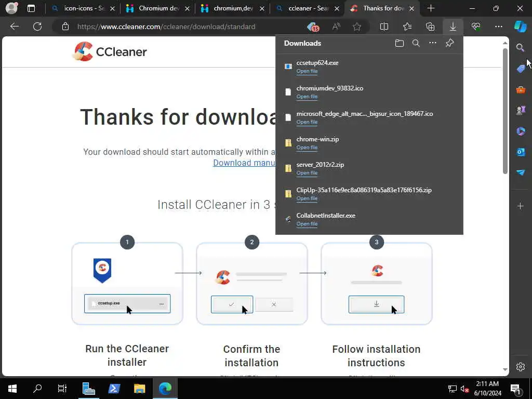Open sidebar Drop paper plane icon

click(521, 172)
